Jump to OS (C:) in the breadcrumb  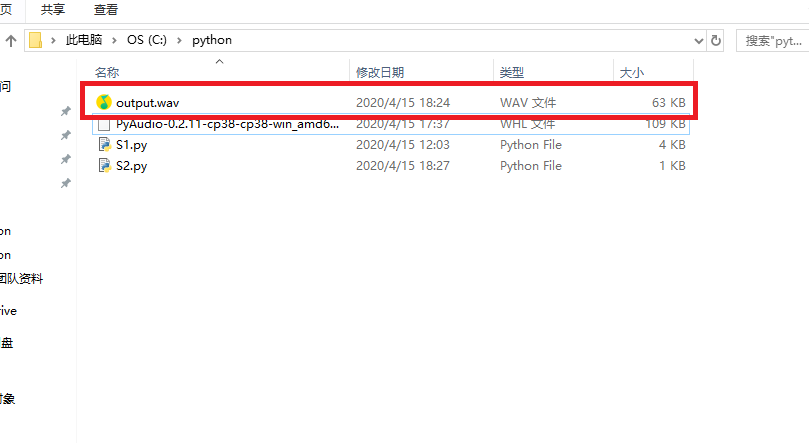[149, 41]
